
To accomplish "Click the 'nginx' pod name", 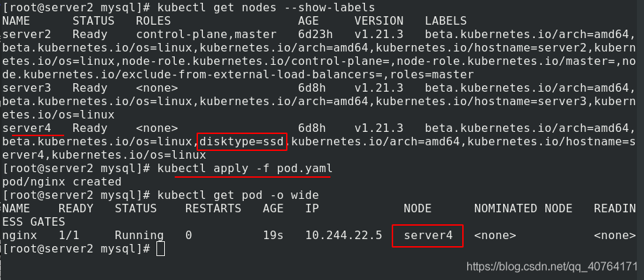I will (19, 236).
